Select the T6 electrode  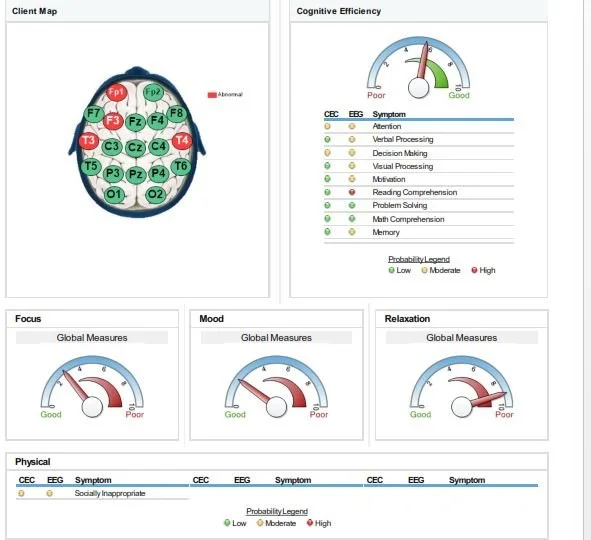point(181,166)
